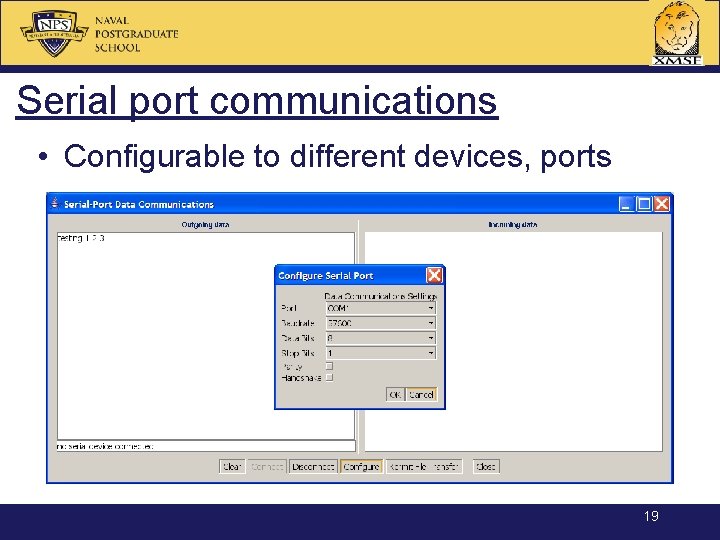This screenshot has width=720, height=540.
Task: Open the Port COM1 dropdown
Action: coord(381,308)
